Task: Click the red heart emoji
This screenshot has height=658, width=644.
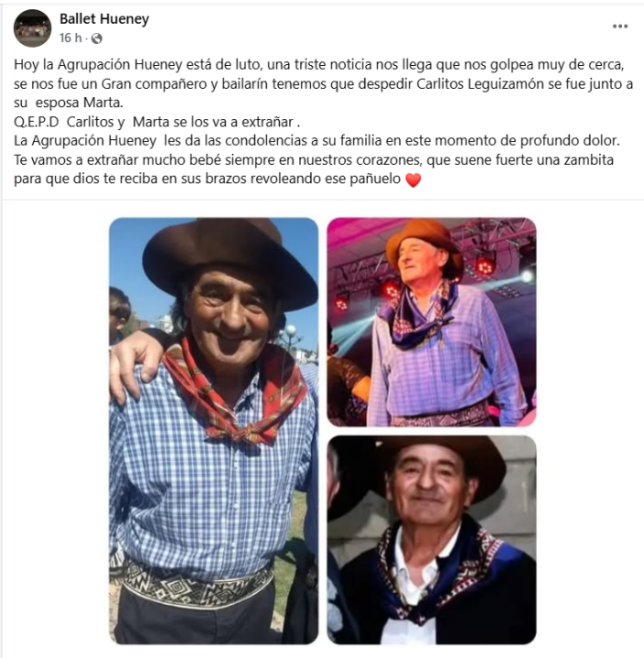Action: pos(413,180)
